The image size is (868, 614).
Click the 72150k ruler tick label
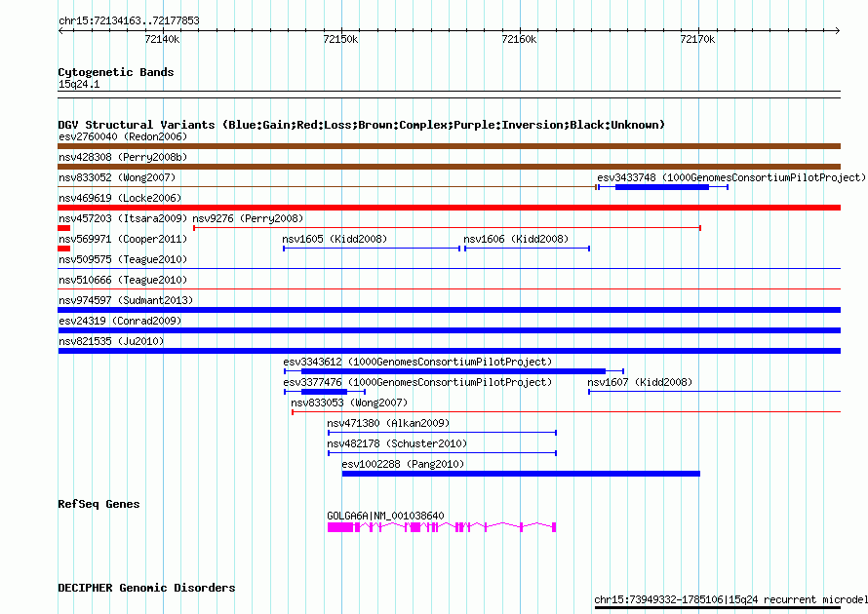340,39
